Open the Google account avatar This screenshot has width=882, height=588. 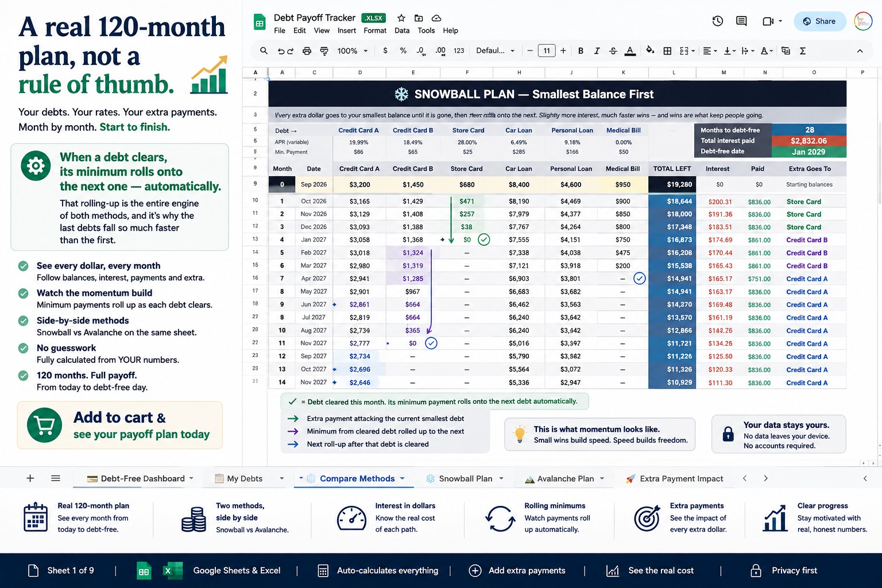(863, 21)
